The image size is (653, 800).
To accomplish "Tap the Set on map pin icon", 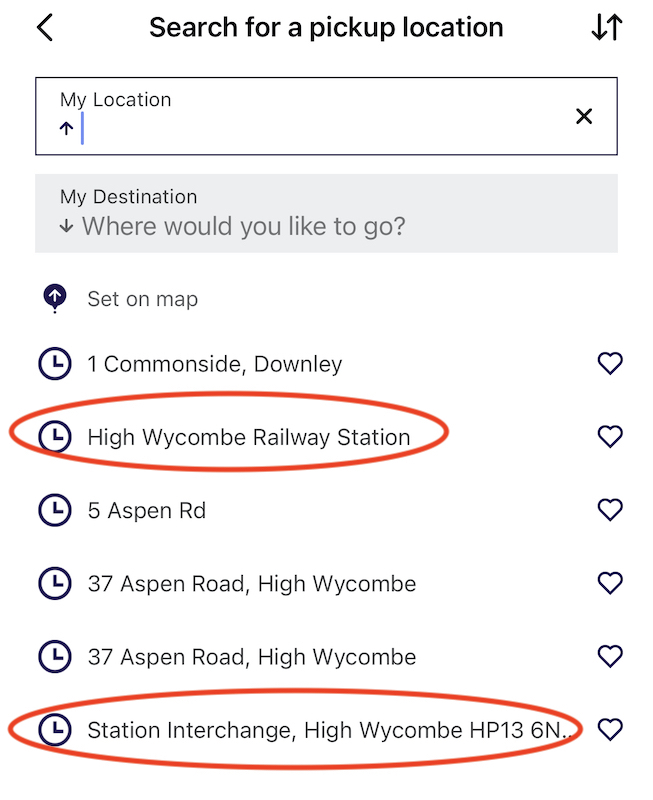I will click(x=54, y=298).
